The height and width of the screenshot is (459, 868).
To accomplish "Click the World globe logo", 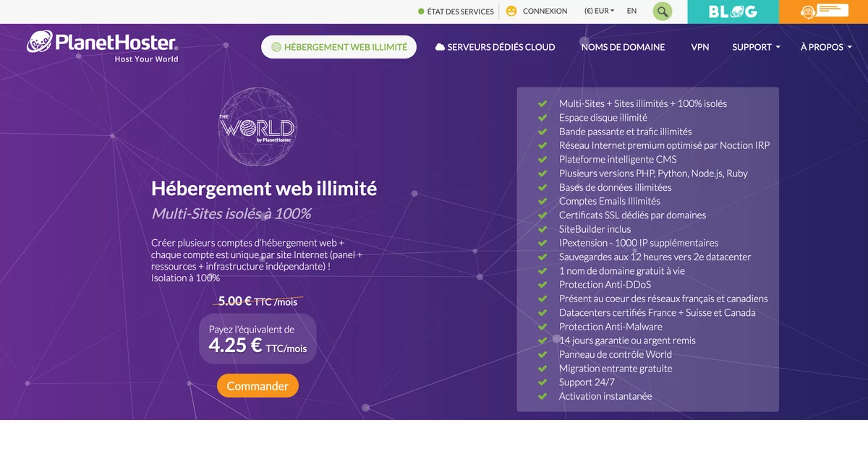I will (257, 126).
